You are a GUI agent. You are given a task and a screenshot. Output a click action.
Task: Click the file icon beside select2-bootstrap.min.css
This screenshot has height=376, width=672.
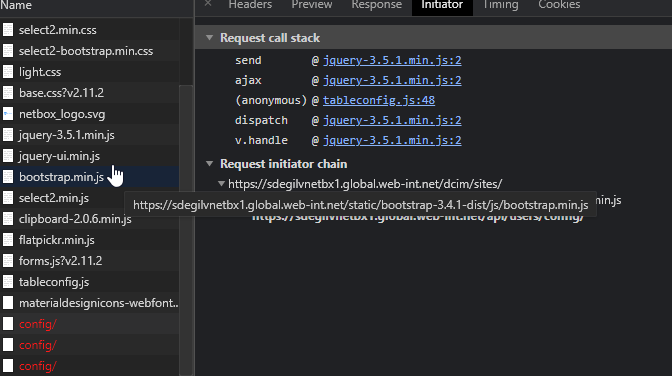[x=8, y=51]
